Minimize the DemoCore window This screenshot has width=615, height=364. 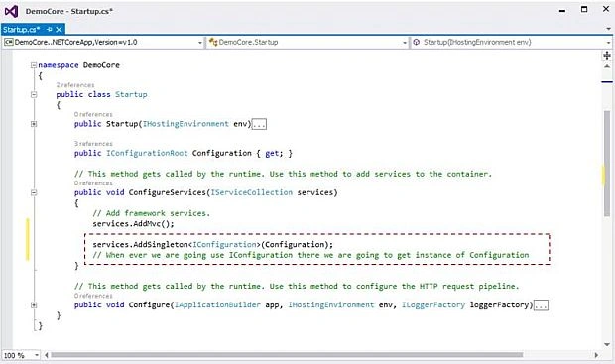pyautogui.click(x=562, y=11)
